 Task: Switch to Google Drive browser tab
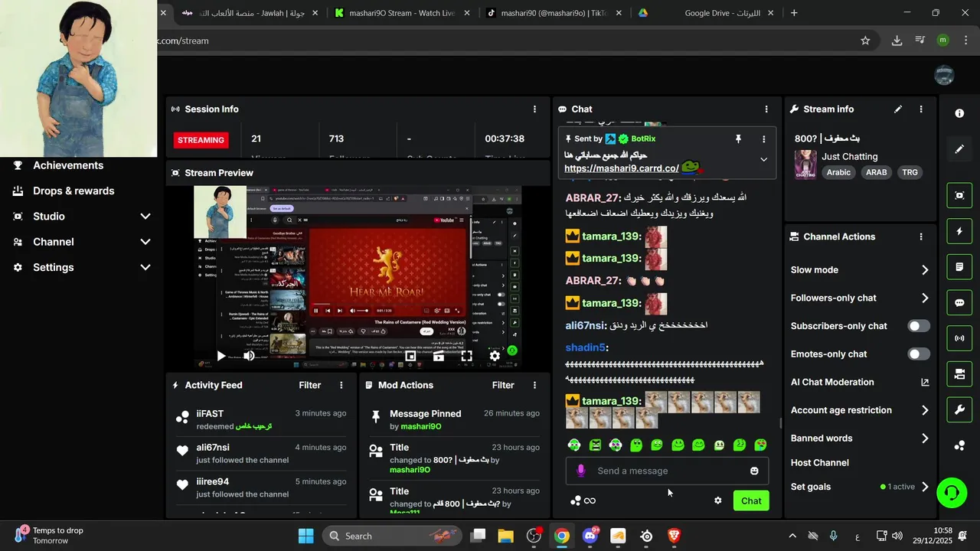(x=705, y=13)
